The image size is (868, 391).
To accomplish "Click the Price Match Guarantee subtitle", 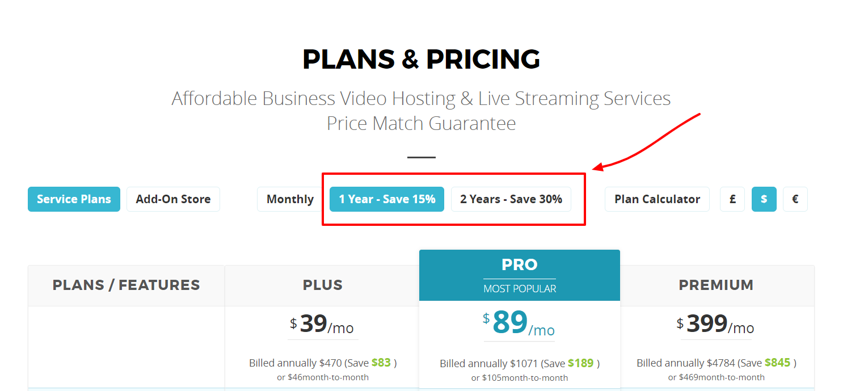I will click(x=421, y=123).
